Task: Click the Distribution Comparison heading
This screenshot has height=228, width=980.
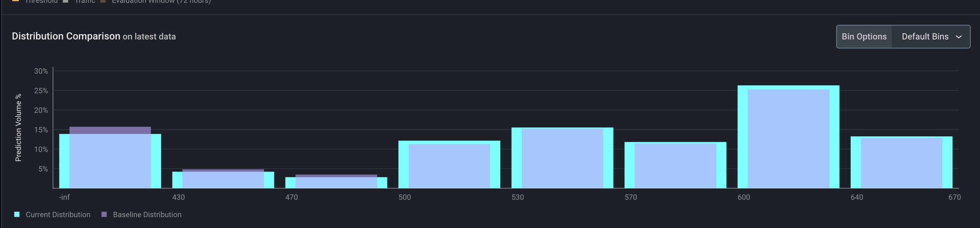Action: [x=66, y=36]
